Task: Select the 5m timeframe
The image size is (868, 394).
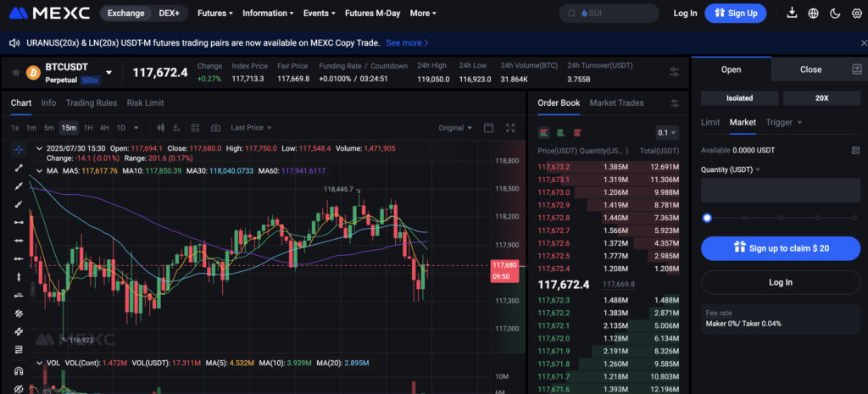Action: click(x=49, y=128)
